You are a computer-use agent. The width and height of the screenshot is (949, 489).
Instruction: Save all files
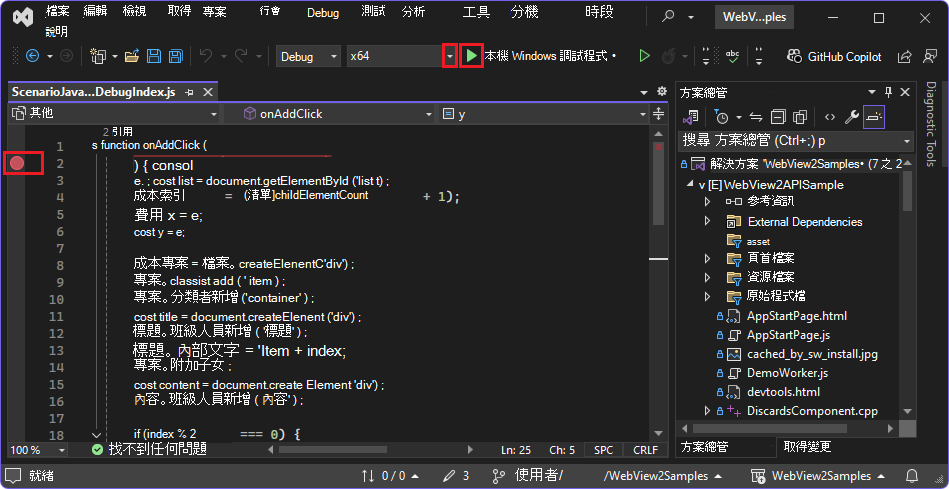(176, 56)
